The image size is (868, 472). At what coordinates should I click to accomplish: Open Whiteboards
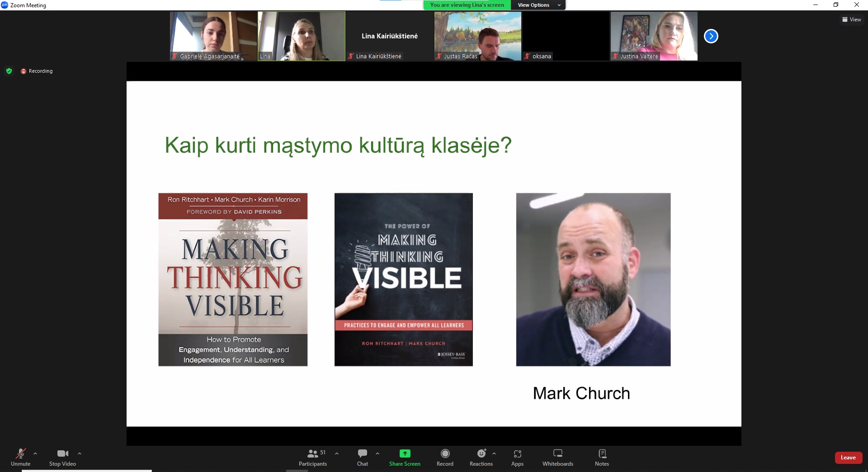pyautogui.click(x=558, y=457)
